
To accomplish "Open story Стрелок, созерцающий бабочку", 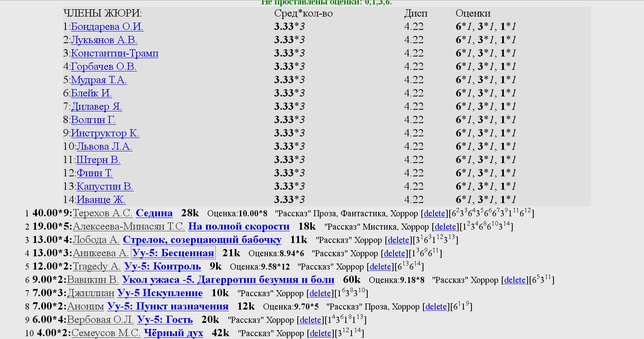I will pos(202,240).
